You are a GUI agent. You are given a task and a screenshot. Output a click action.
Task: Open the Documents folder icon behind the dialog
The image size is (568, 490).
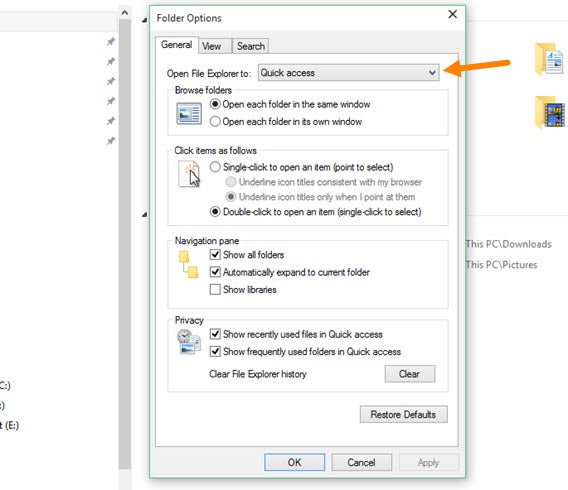(x=549, y=59)
